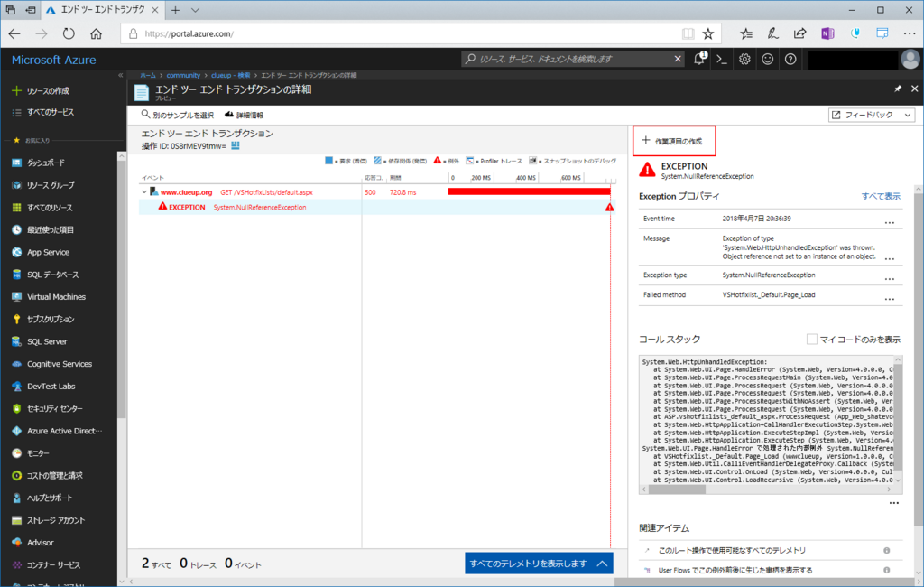Open the notifications bell icon
Viewport: 924px width, 587px height.
point(699,59)
